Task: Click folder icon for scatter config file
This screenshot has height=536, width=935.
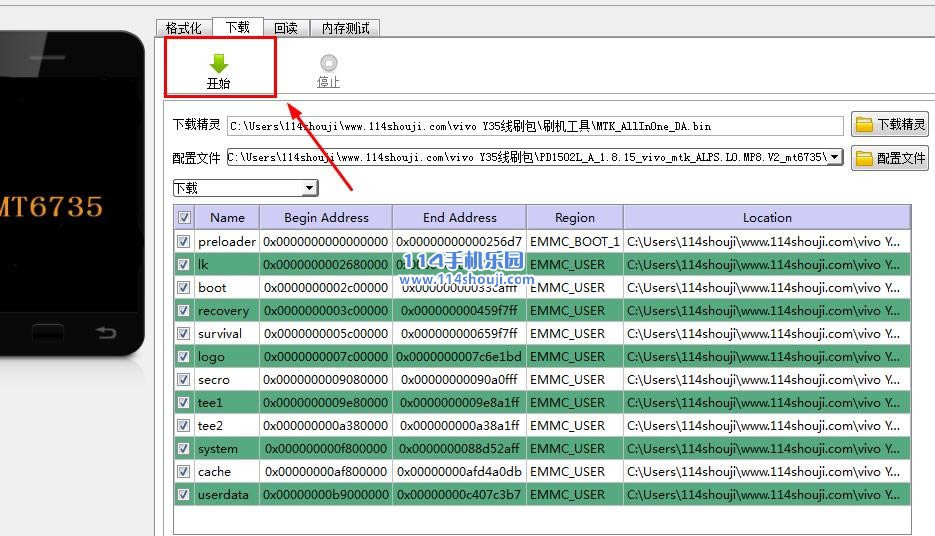Action: (x=864, y=158)
